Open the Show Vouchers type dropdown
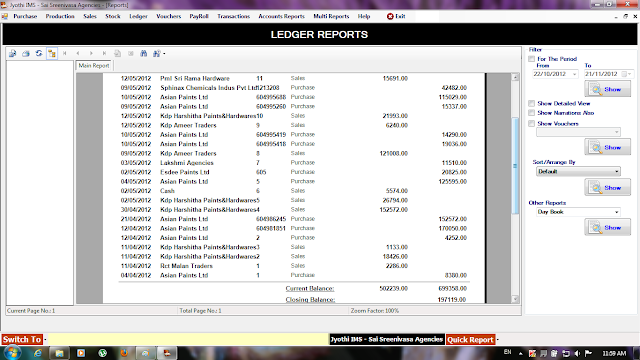The width and height of the screenshot is (640, 360). (x=616, y=132)
